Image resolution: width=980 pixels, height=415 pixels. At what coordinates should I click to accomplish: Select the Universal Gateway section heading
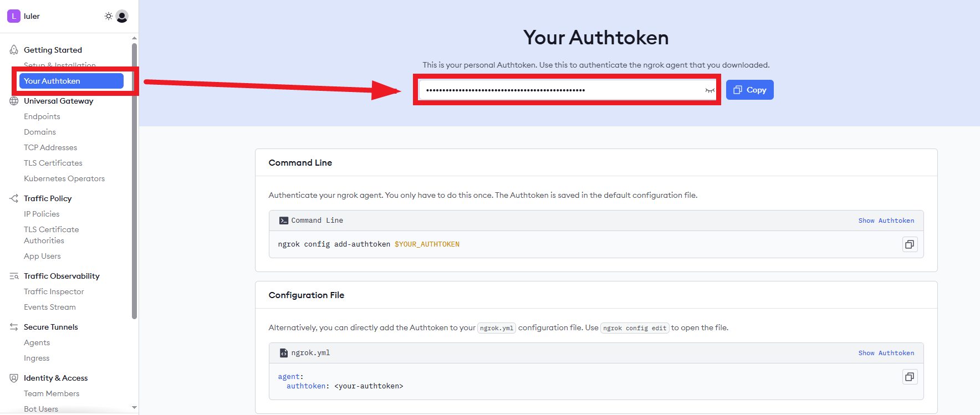(58, 101)
